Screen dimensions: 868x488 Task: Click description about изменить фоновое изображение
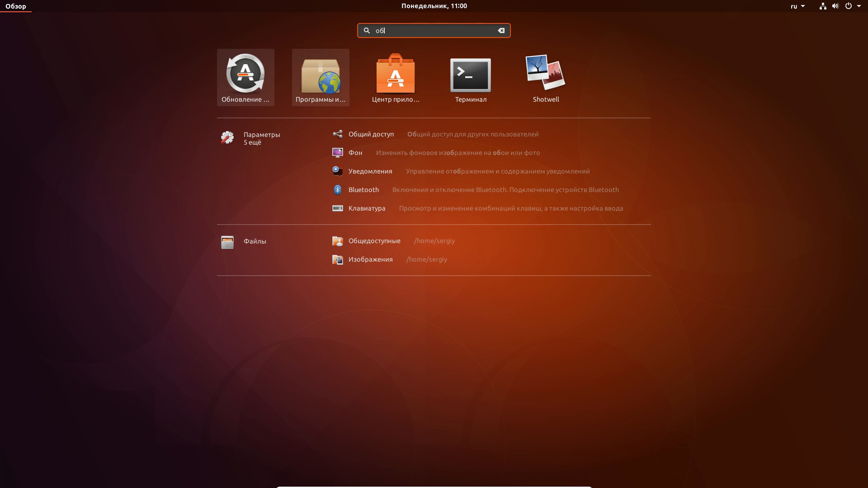(x=458, y=153)
